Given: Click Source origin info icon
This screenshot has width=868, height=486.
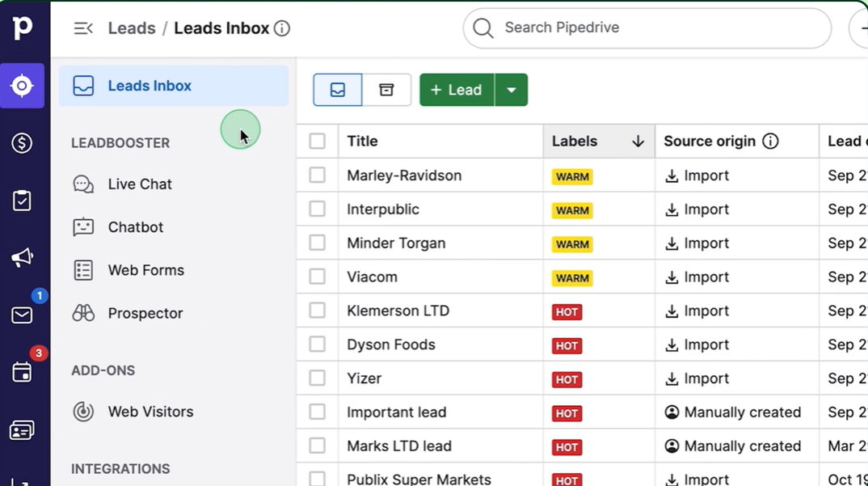Looking at the screenshot, I should point(770,142).
